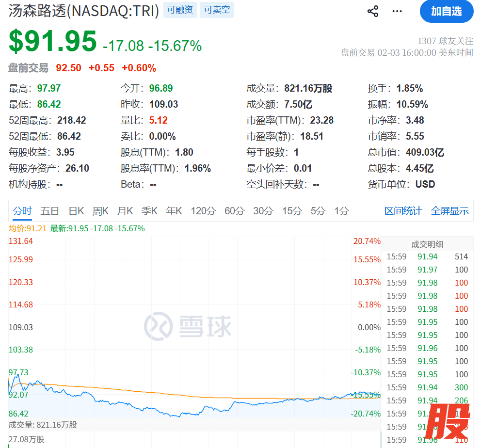Select the 季K chart tab
Screen dimensions: 480x448
[x=149, y=211]
